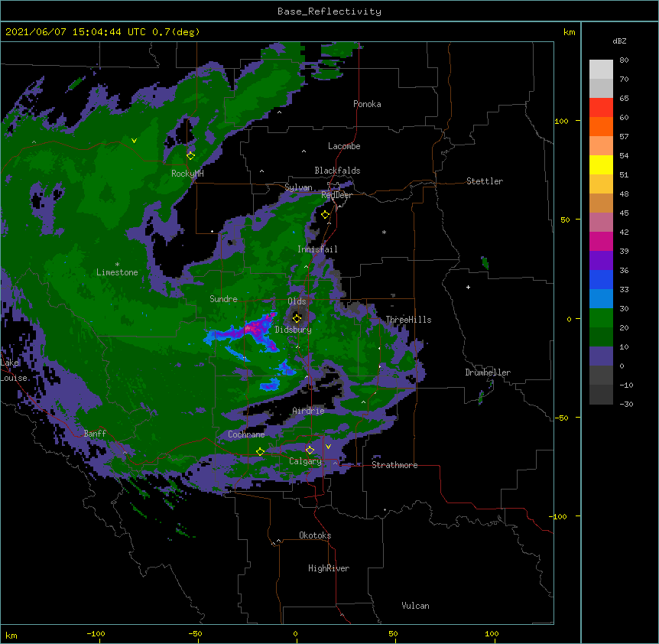Viewport: 659px width, 644px height.
Task: Click the Innisfail city label
Action: click(x=317, y=249)
